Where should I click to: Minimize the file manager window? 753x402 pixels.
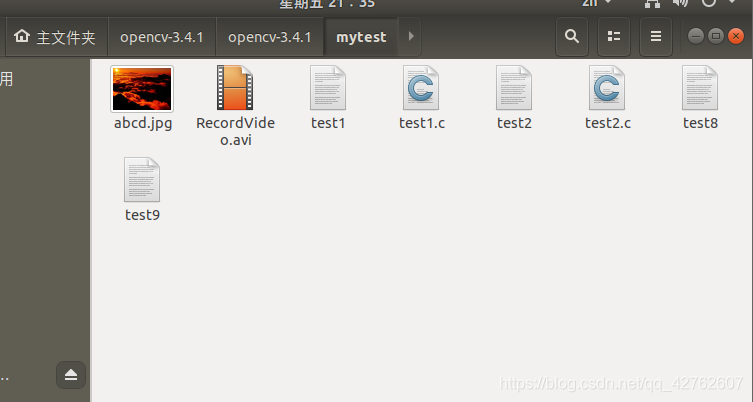pyautogui.click(x=695, y=36)
